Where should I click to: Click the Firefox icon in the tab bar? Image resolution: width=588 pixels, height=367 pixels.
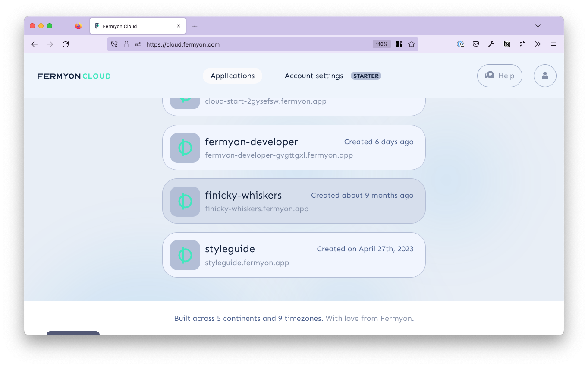pos(78,26)
